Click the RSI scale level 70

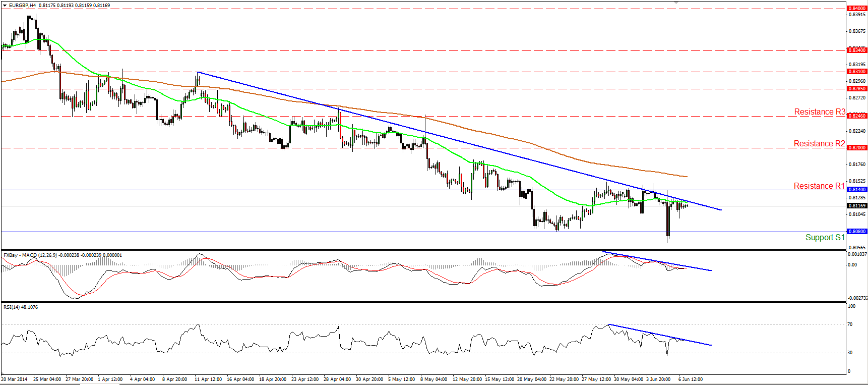point(850,324)
